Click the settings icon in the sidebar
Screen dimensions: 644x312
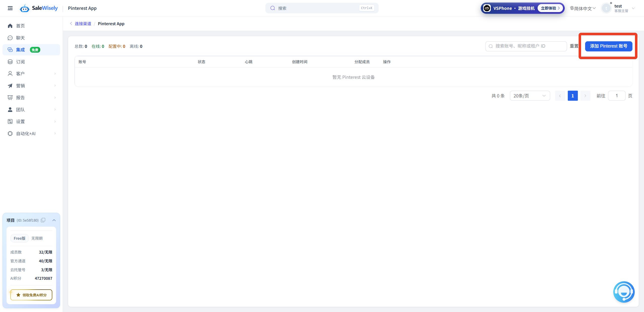10,121
